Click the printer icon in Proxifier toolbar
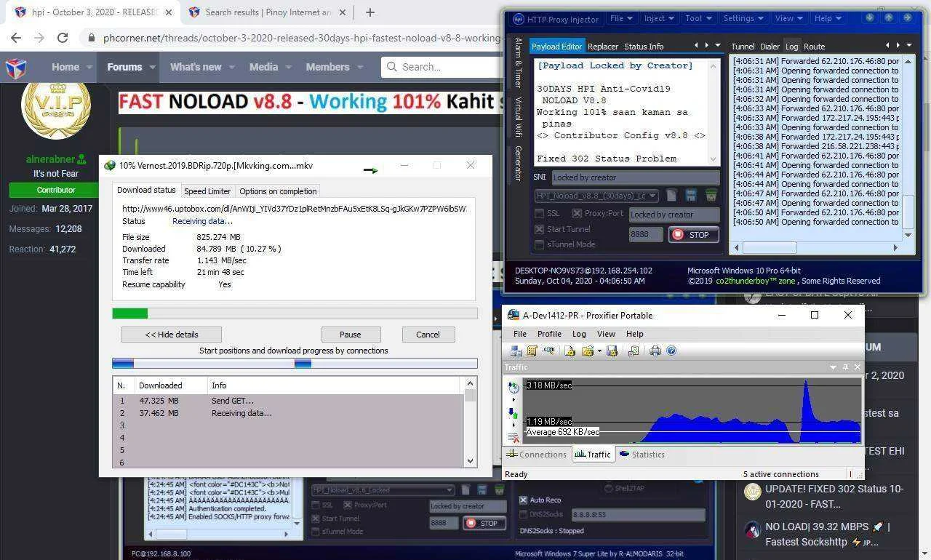Viewport: 931px width, 560px height. pos(655,351)
